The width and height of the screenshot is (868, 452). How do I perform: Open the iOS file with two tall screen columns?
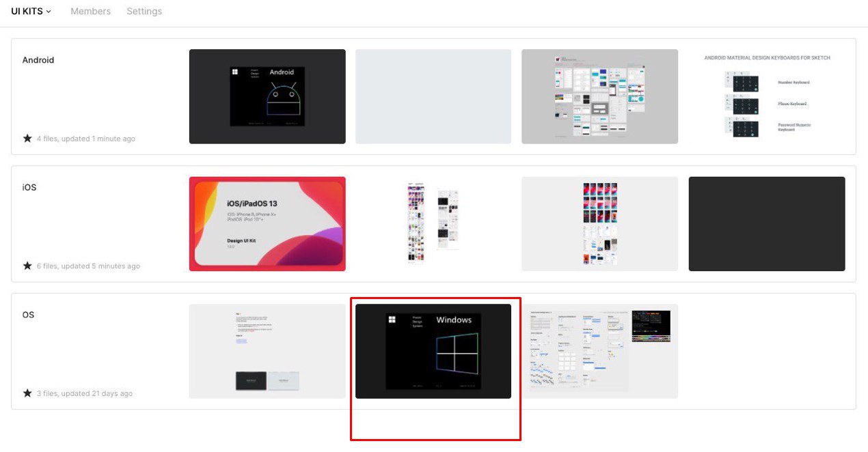433,224
